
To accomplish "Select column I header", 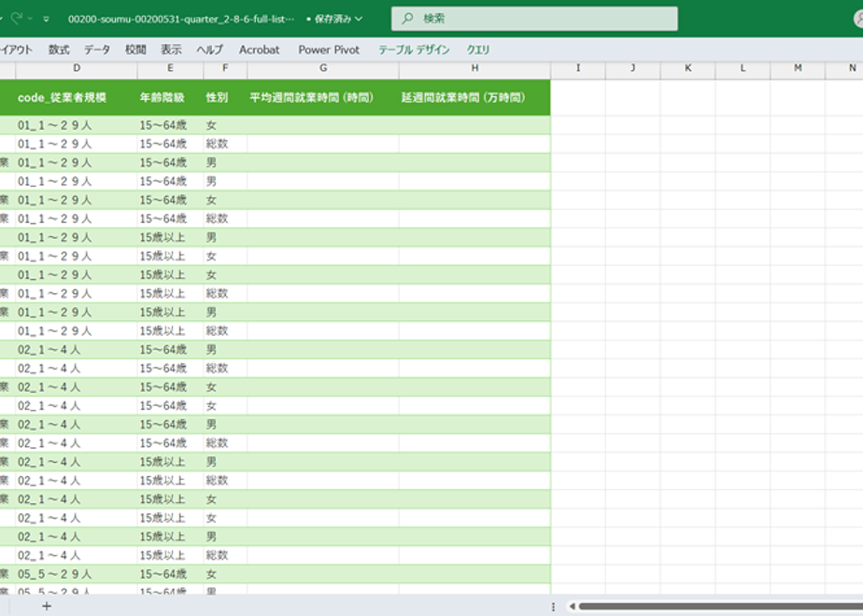I will coord(578,68).
